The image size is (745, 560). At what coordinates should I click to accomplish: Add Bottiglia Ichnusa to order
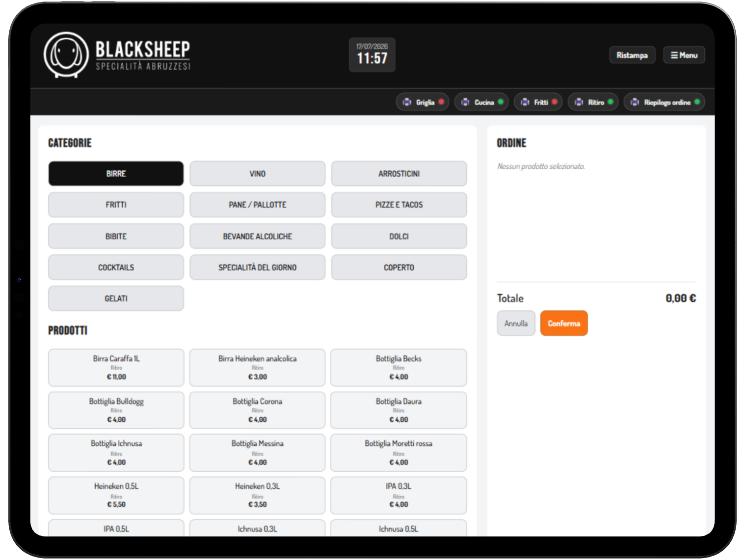click(x=116, y=453)
